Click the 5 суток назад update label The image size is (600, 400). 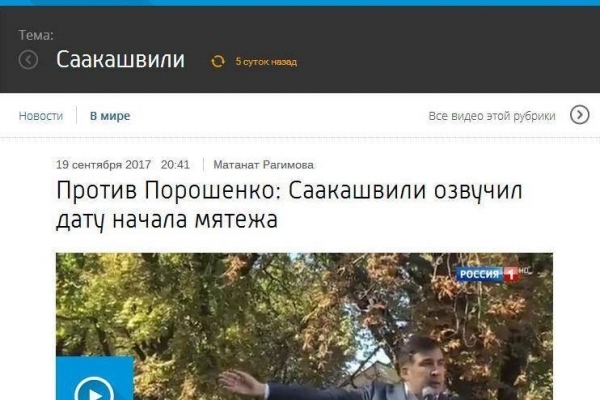click(266, 62)
